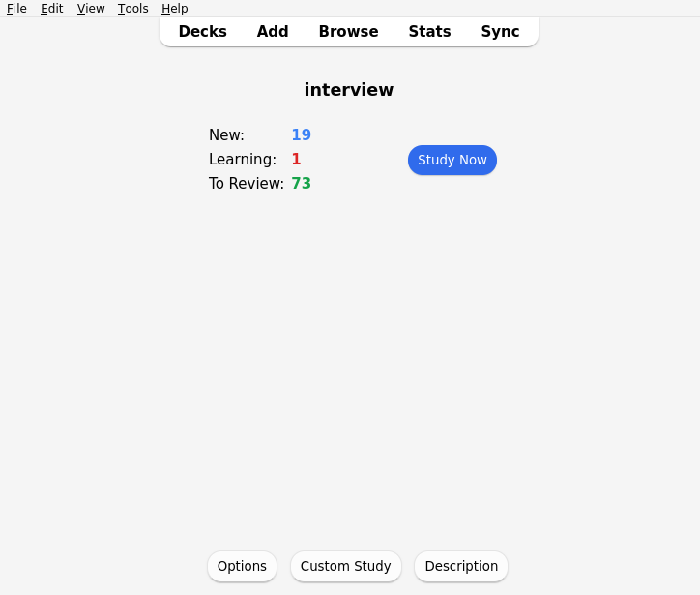Image resolution: width=700 pixels, height=595 pixels.
Task: Click the 'To Review:' label
Action: 247,183
